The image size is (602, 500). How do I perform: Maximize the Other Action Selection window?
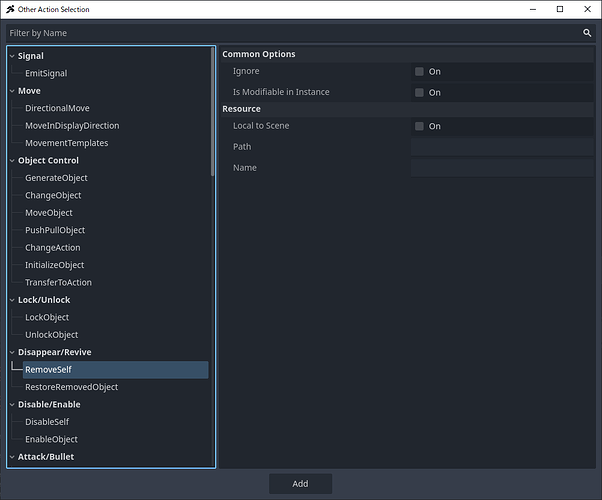(559, 10)
